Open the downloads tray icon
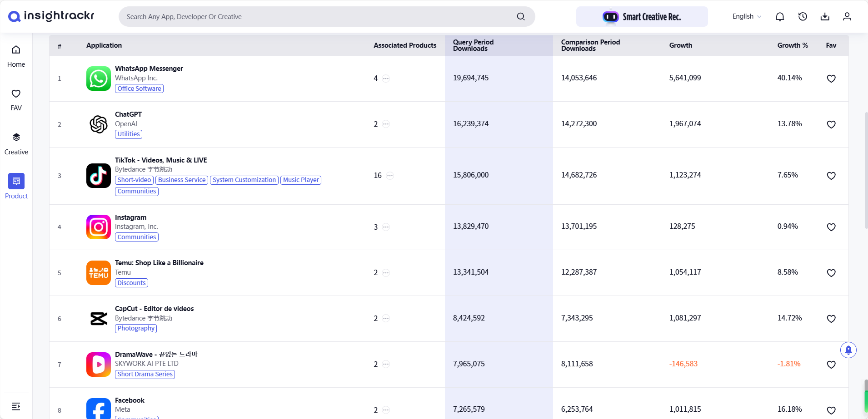The height and width of the screenshot is (419, 868). (825, 17)
